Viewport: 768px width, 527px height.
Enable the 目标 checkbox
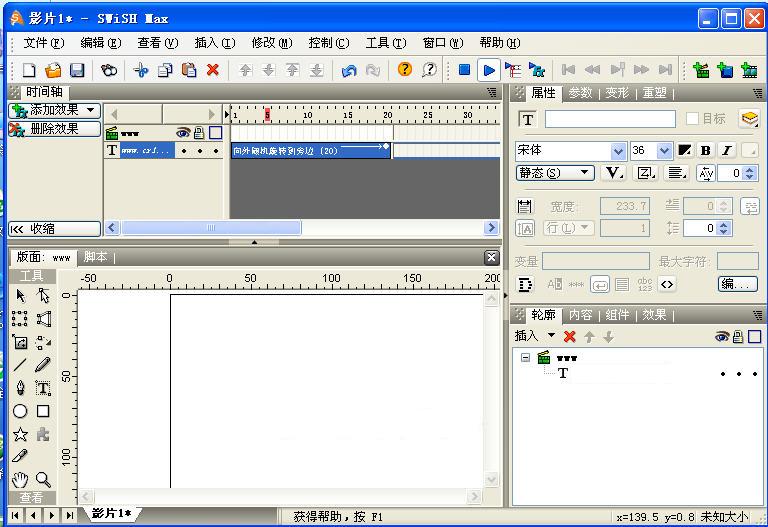[692, 119]
